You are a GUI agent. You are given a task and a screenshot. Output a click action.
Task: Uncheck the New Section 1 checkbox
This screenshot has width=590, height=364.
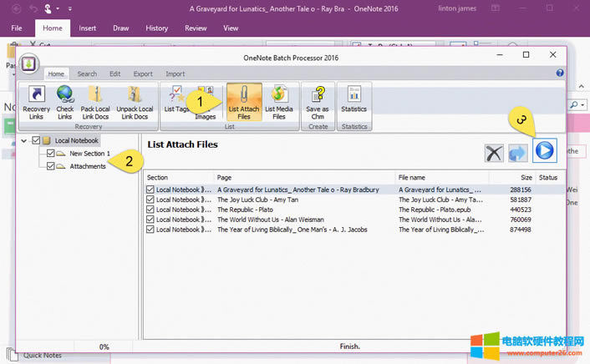click(x=51, y=154)
